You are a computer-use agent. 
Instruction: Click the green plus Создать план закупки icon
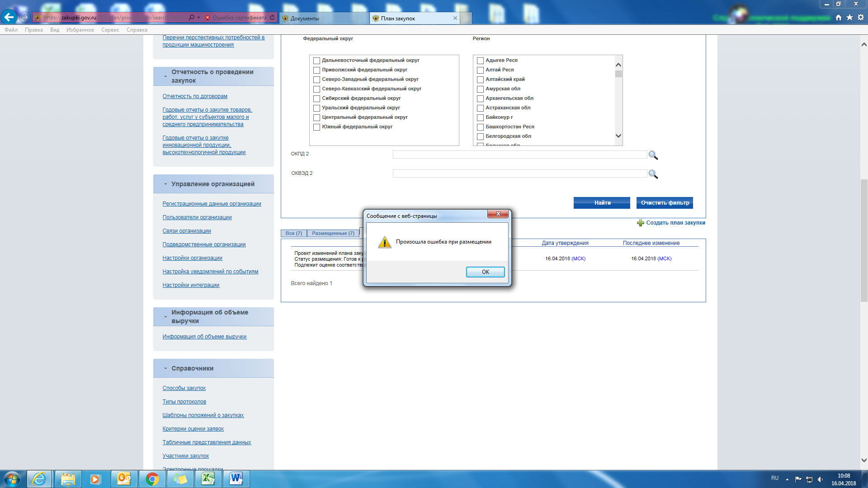coord(640,223)
